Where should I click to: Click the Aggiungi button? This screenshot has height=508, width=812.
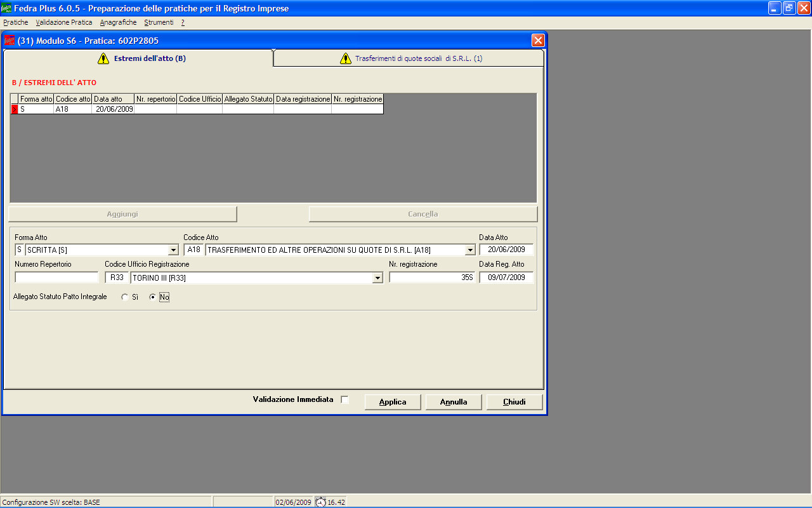coord(122,214)
